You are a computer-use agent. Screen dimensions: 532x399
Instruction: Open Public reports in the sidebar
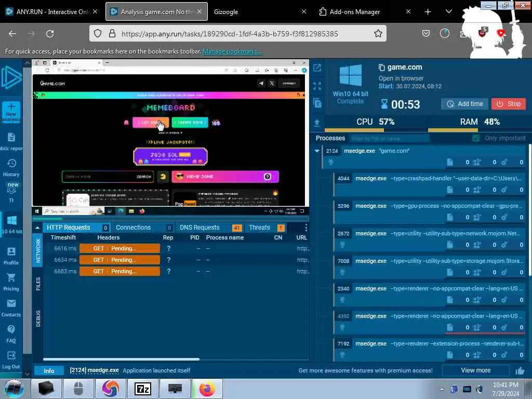[11, 141]
